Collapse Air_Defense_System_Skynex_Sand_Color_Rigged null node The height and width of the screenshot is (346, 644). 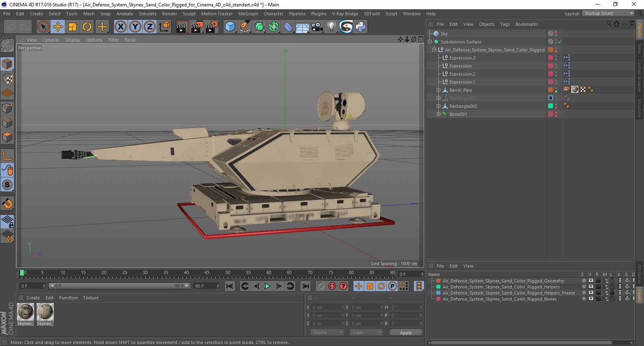434,50
